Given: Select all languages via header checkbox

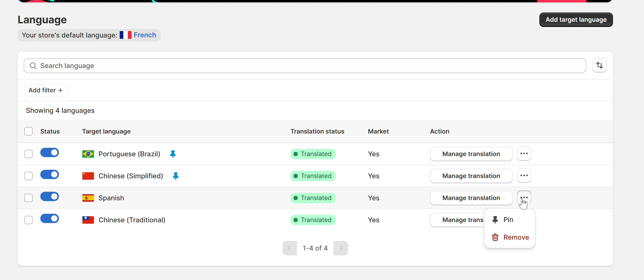Looking at the screenshot, I should point(28,131).
